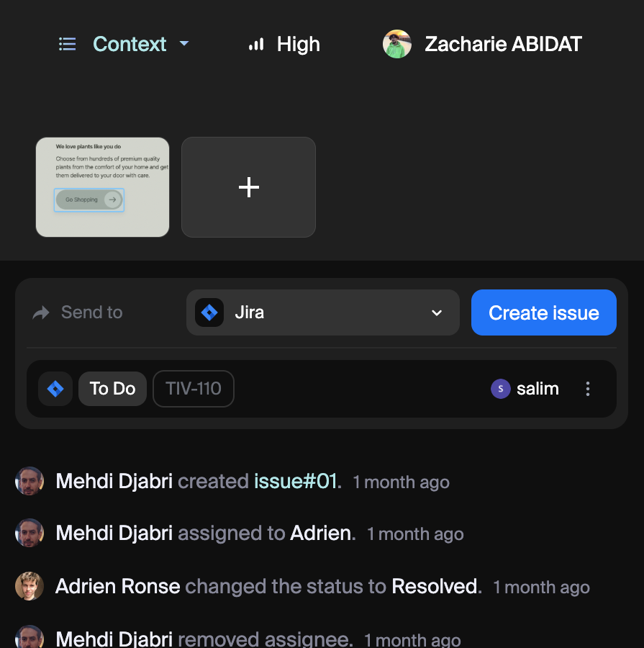
Task: Click Adrien Ronse's avatar in activity
Action: click(x=30, y=586)
